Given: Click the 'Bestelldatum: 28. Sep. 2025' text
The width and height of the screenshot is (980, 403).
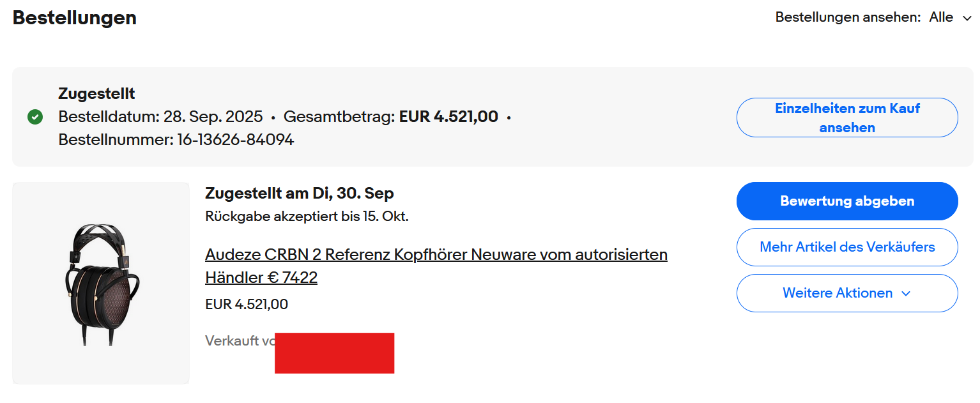Looking at the screenshot, I should 160,117.
